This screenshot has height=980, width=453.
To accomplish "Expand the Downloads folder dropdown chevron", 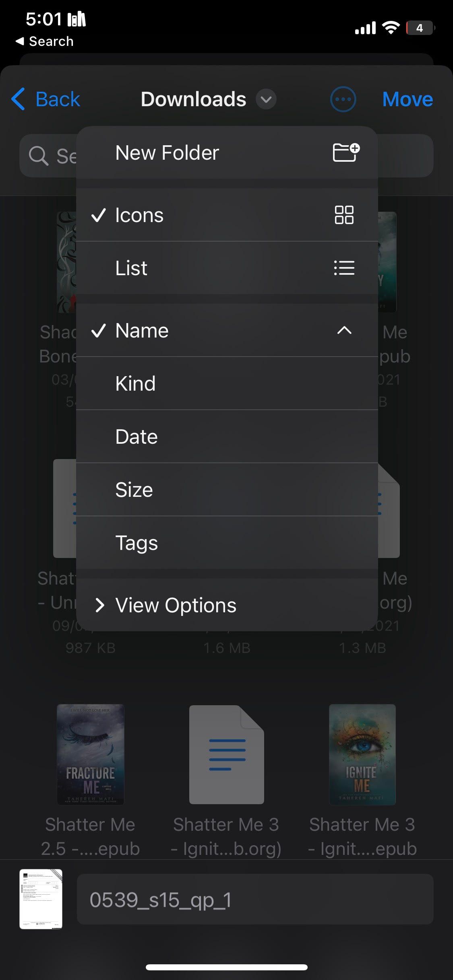I will [x=266, y=99].
